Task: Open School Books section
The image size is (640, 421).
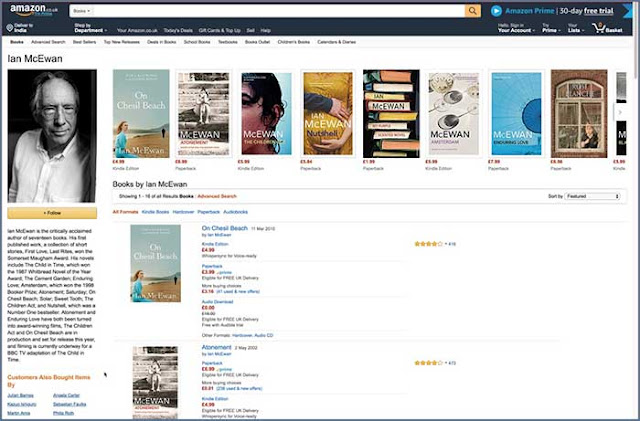Action: (197, 42)
